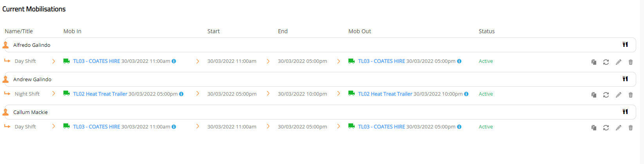This screenshot has height=164, width=644.
Task: Delete Alfredo Galindo's Day Shift mobilisation
Action: [x=631, y=62]
